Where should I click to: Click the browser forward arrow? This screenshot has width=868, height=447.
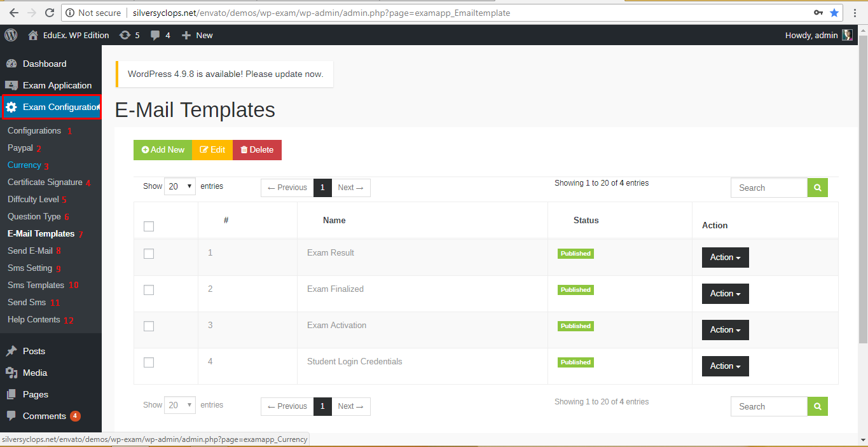tap(32, 13)
